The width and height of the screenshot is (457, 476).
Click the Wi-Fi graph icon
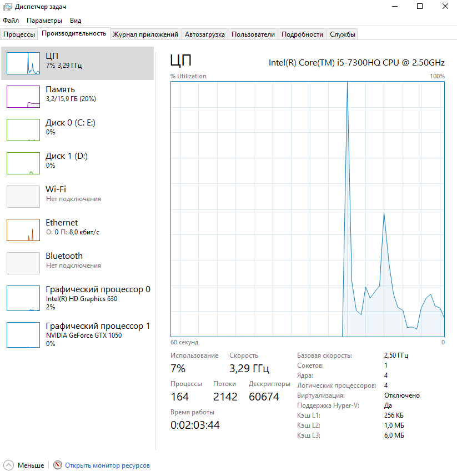[23, 197]
